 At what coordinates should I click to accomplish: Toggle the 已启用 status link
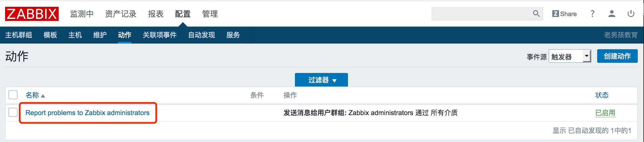(605, 113)
